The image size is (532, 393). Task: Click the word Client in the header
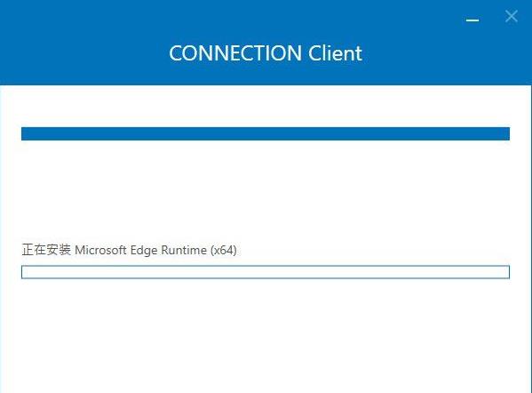point(335,53)
